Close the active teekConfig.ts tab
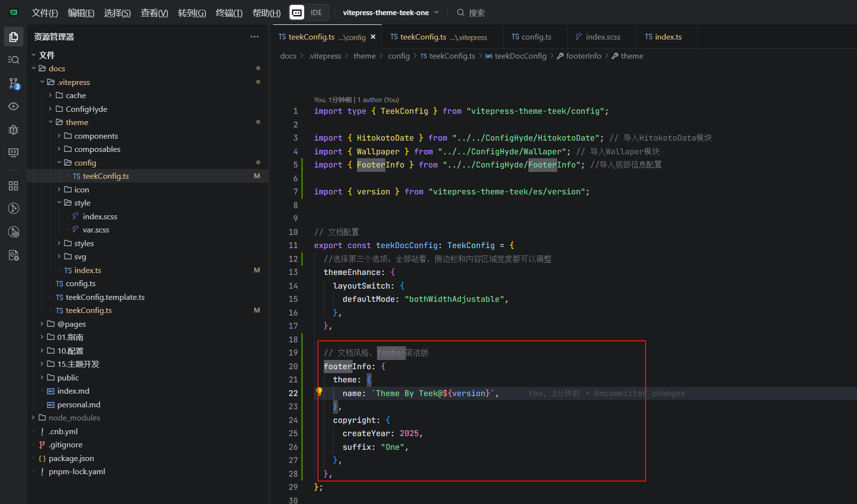The image size is (857, 504). point(373,37)
